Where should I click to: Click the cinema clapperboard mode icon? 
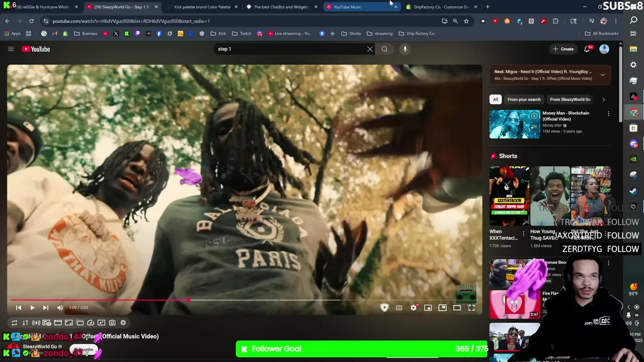tap(58, 323)
